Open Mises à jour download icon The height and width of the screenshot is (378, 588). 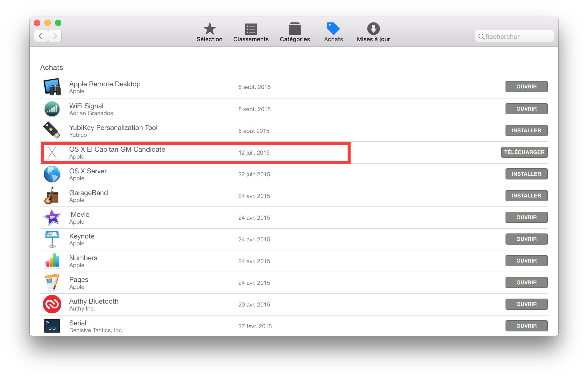373,29
